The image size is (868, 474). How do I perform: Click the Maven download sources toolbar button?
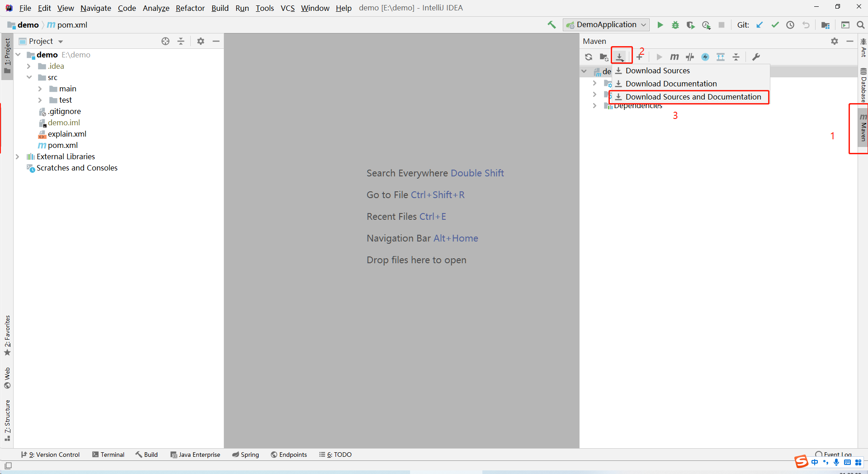pos(620,57)
